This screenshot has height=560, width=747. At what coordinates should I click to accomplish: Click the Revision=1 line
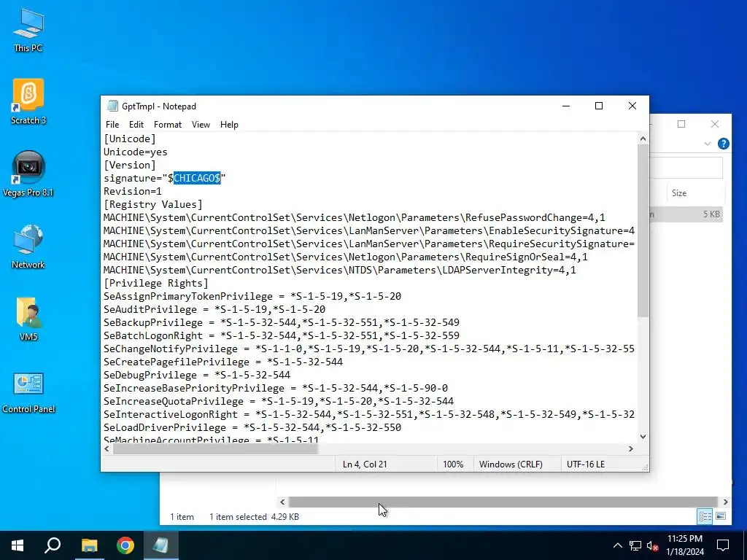133,191
